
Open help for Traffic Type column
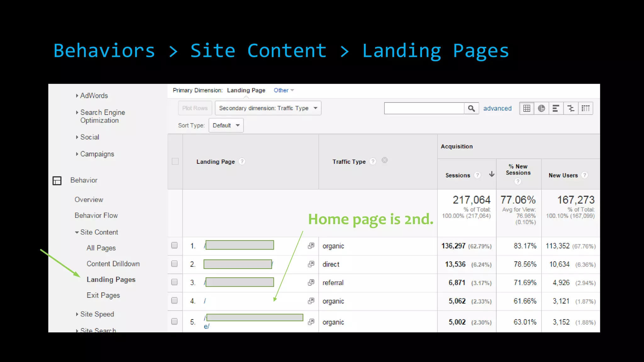point(373,162)
